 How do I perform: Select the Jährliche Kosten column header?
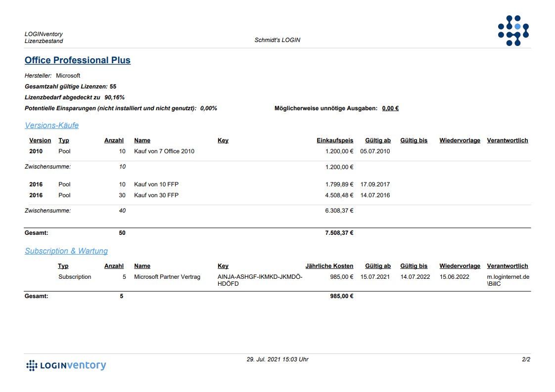pyautogui.click(x=329, y=266)
